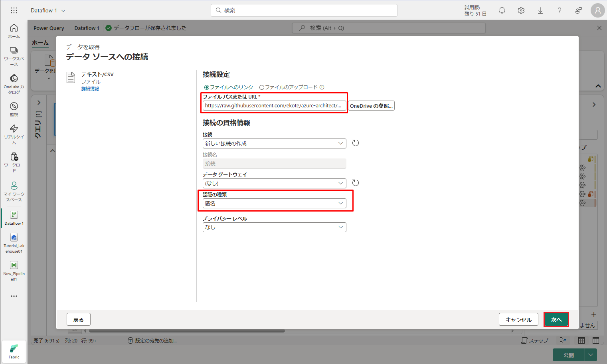
Task: Open Monitoring in left sidebar
Action: pos(14,109)
